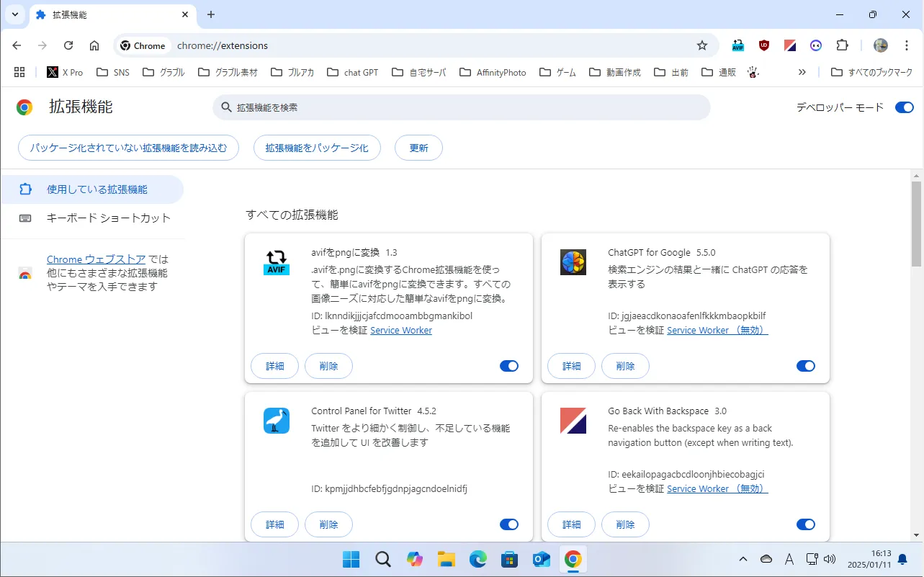
Task: Disable the Go Back With Backspace toggle
Action: coord(805,524)
